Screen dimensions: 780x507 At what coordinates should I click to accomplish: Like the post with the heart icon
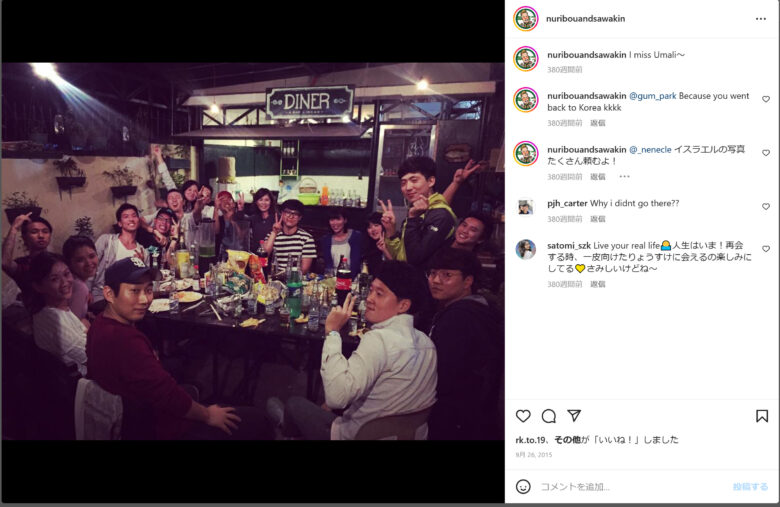pos(523,416)
